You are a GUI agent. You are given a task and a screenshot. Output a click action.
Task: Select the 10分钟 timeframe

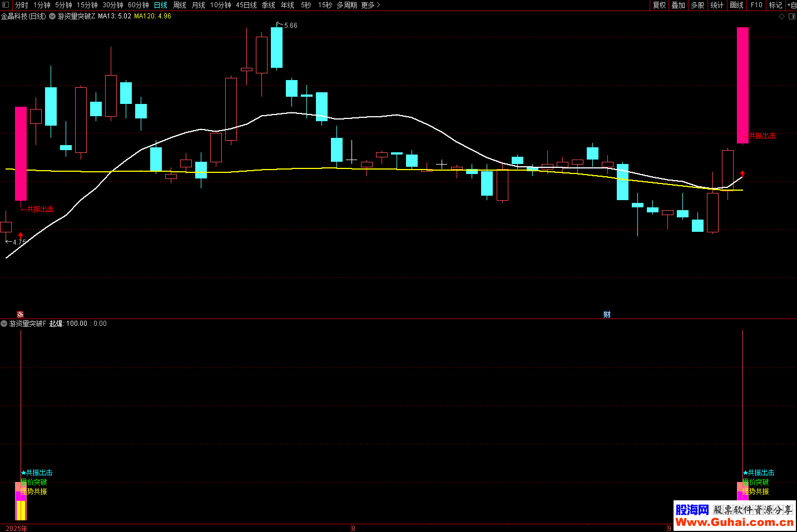pyautogui.click(x=221, y=5)
